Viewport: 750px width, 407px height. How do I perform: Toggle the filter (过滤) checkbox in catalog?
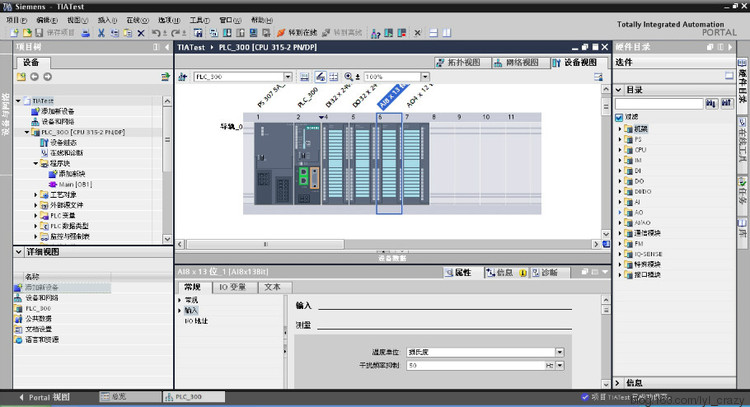[620, 116]
